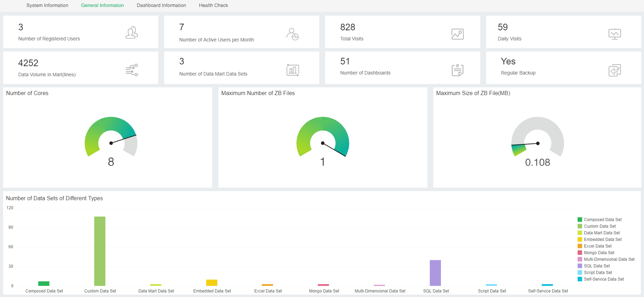
Task: Click the Regular Backup icon
Action: coord(615,70)
